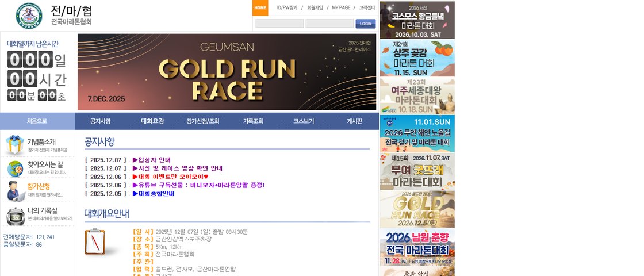Open the 찾아오시는 길 globe icon
The image size is (644, 276).
(15, 168)
